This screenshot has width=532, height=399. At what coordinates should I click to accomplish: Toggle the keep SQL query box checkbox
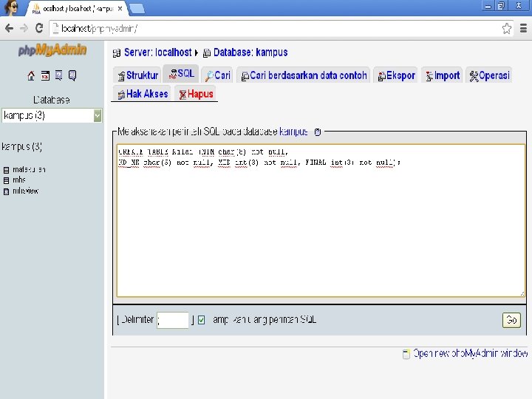(201, 320)
